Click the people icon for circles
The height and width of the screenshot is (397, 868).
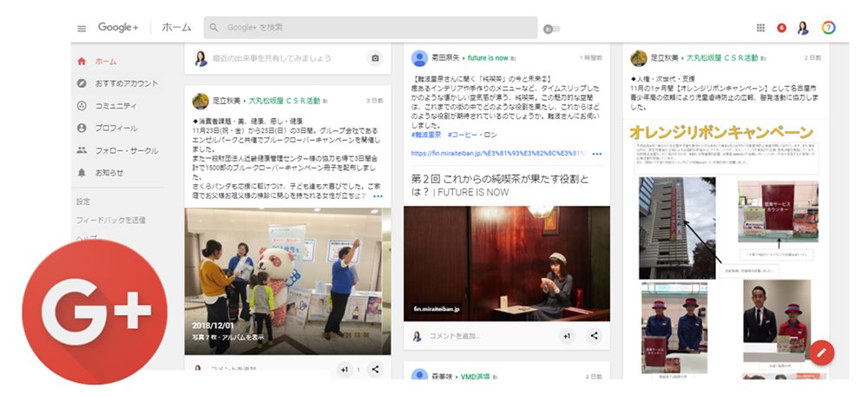point(82,150)
